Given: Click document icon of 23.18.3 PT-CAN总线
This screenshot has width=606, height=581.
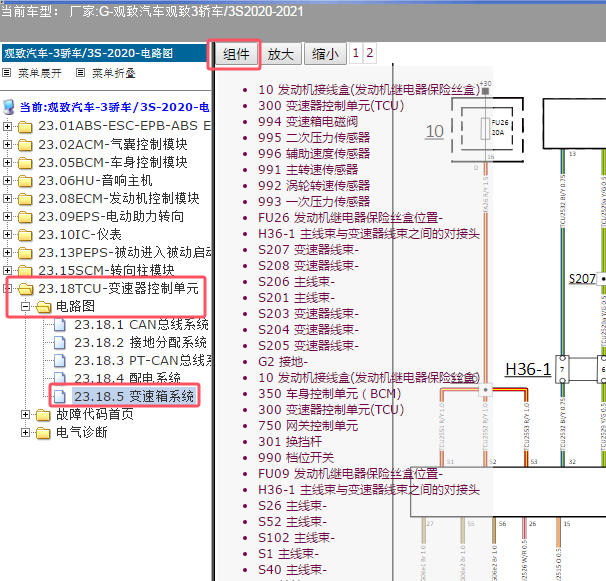Looking at the screenshot, I should (x=60, y=361).
